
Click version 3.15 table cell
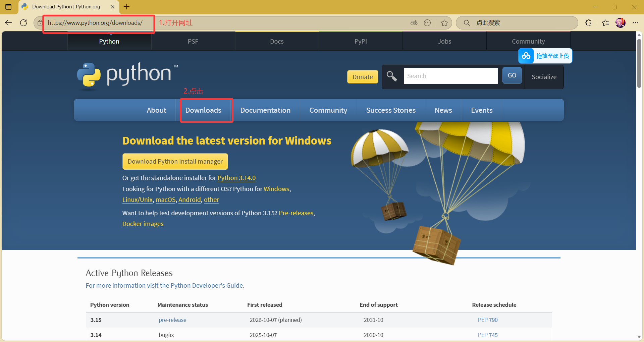96,320
